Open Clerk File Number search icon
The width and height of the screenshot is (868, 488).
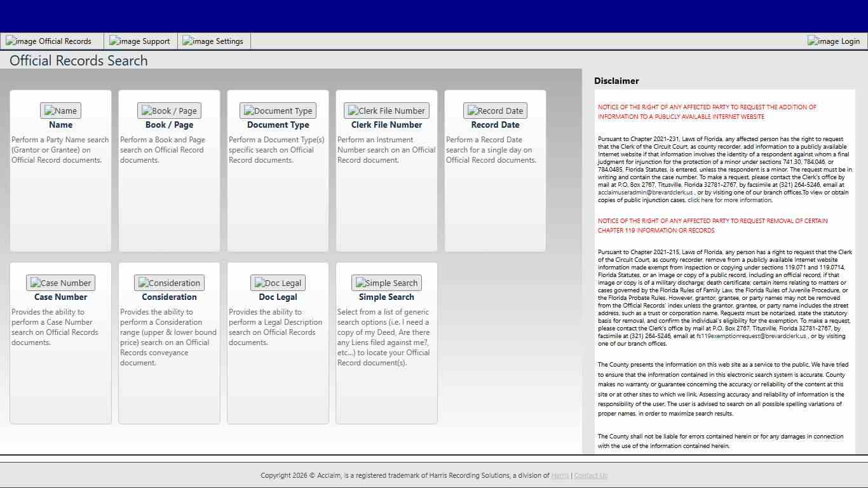point(386,111)
